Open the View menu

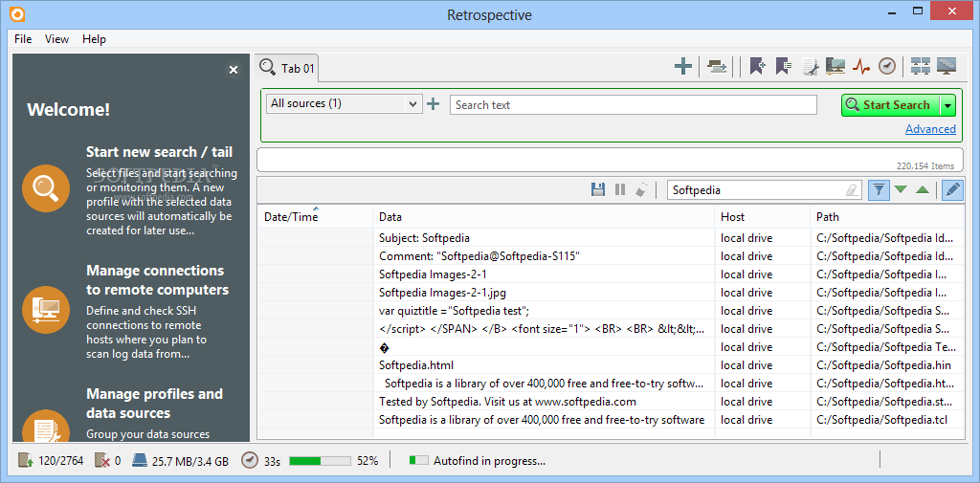click(56, 39)
